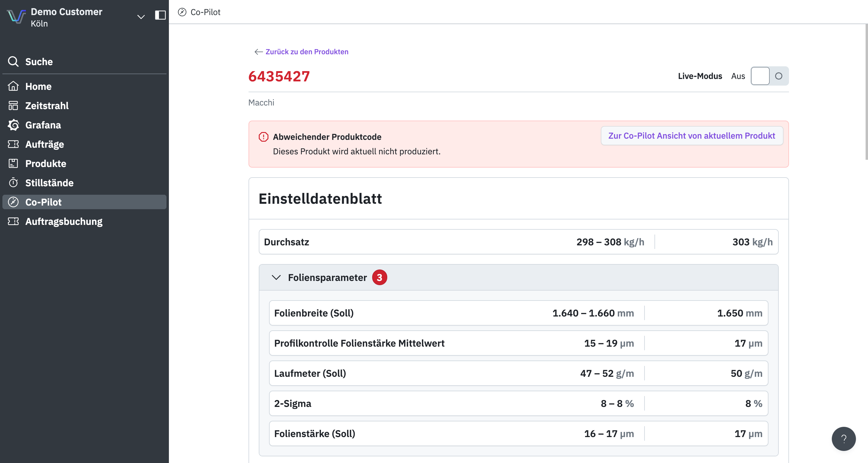This screenshot has width=868, height=463.
Task: Click the Suche search entry
Action: [84, 61]
